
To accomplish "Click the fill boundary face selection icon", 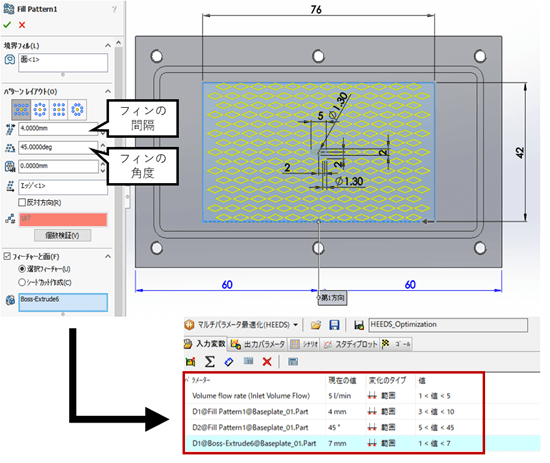I will coord(9,60).
